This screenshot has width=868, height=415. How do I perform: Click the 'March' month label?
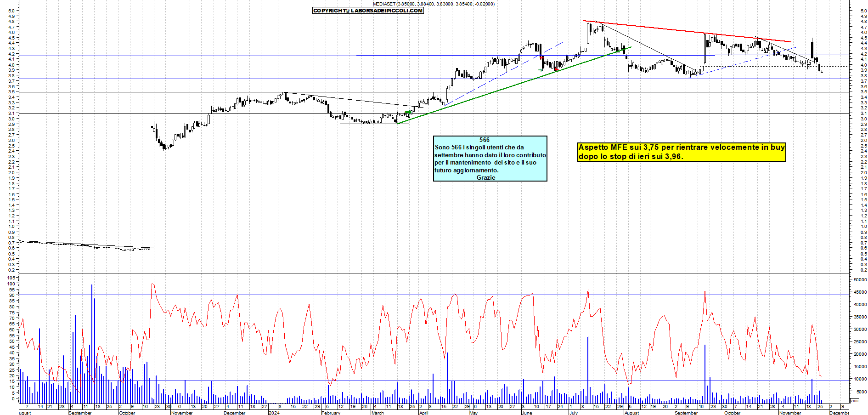(x=378, y=413)
